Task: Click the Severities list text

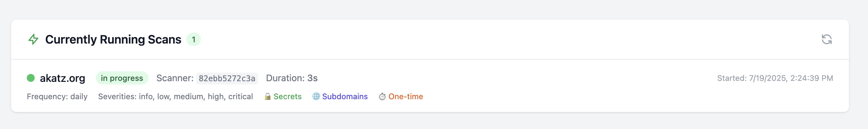Action: point(175,97)
